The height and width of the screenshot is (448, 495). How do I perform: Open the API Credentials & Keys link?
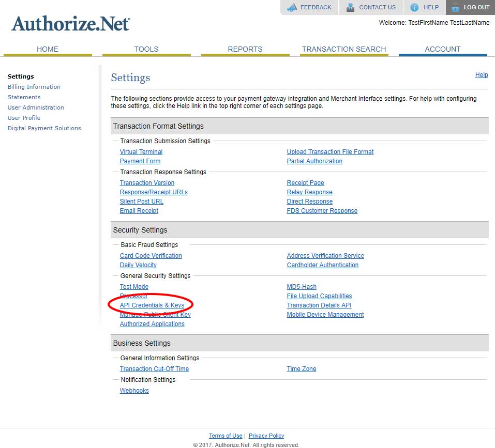tap(152, 305)
